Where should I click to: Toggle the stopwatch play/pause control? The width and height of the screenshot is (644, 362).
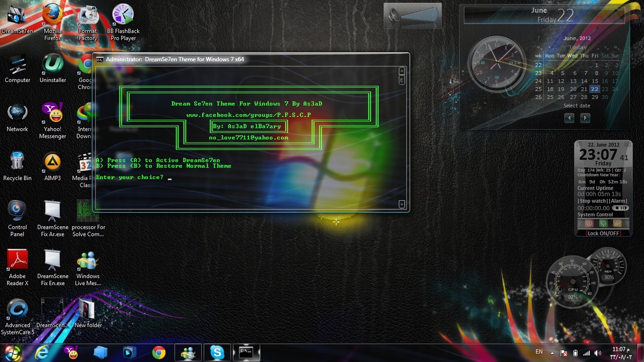(620, 208)
